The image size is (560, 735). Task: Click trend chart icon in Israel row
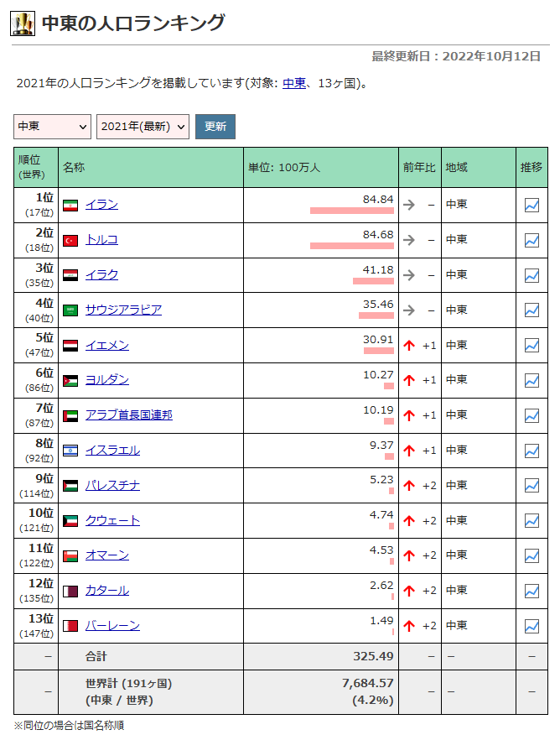point(531,451)
